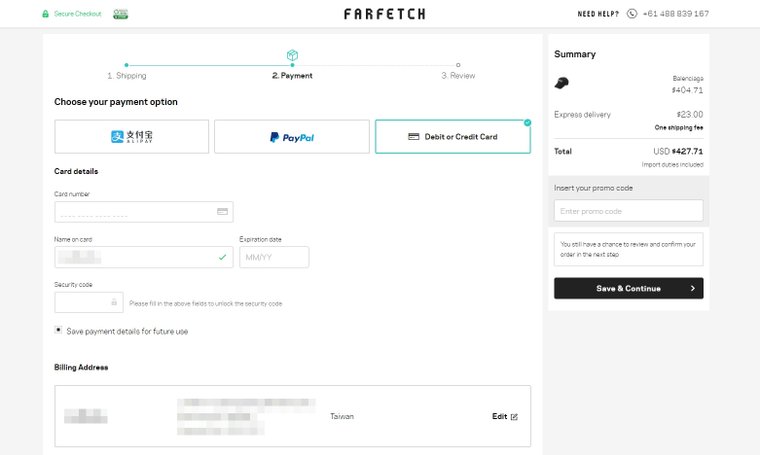Choose the PayPal payment option

click(292, 137)
